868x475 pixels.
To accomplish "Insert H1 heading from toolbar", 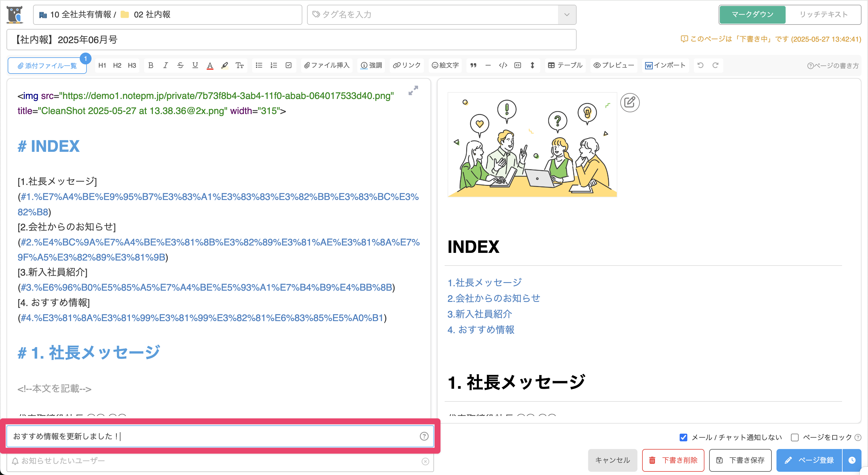I will [x=102, y=65].
